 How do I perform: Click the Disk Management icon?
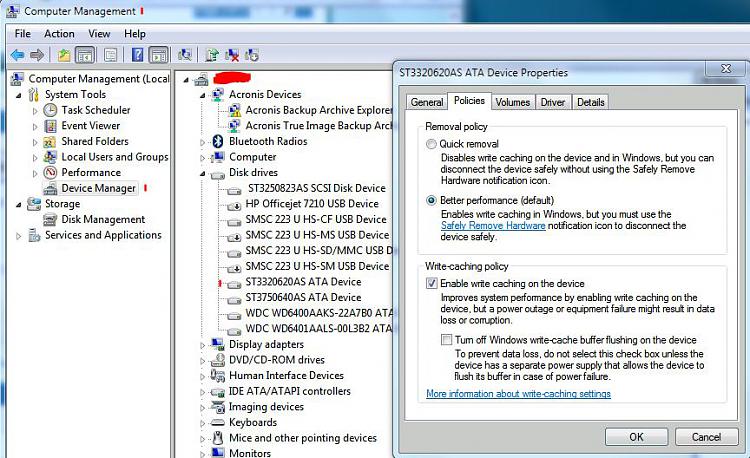coord(50,220)
